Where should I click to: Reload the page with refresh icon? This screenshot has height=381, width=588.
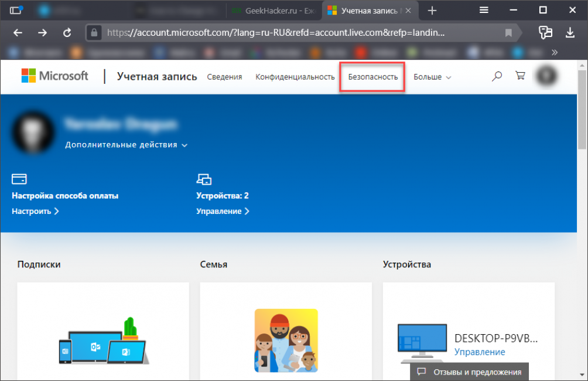point(67,33)
